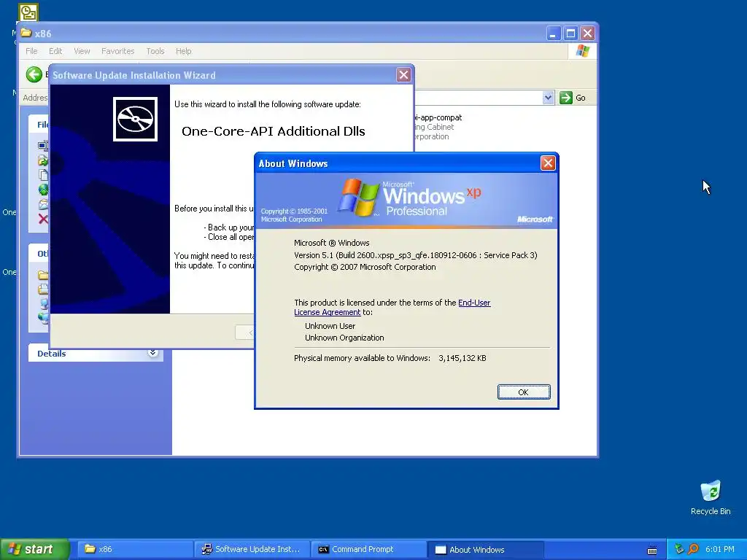Screen dimensions: 747x560
Task: Click the Windows flag logo in Explorer toolbar
Action: (x=582, y=51)
